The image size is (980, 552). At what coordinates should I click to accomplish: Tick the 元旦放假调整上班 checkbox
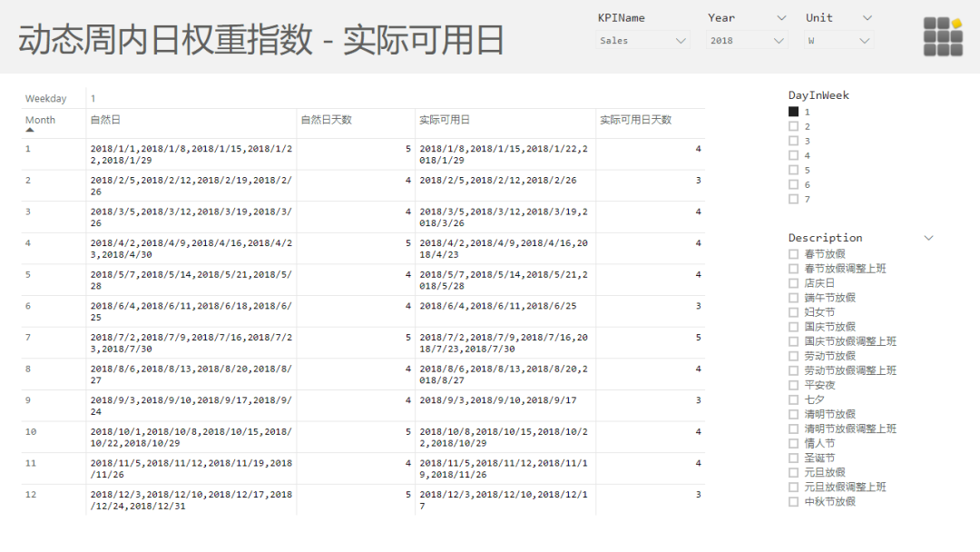point(794,487)
